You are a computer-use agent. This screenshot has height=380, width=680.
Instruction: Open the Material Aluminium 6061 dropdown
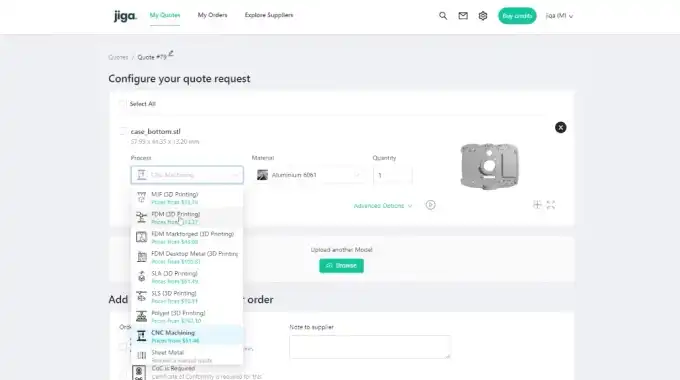308,175
